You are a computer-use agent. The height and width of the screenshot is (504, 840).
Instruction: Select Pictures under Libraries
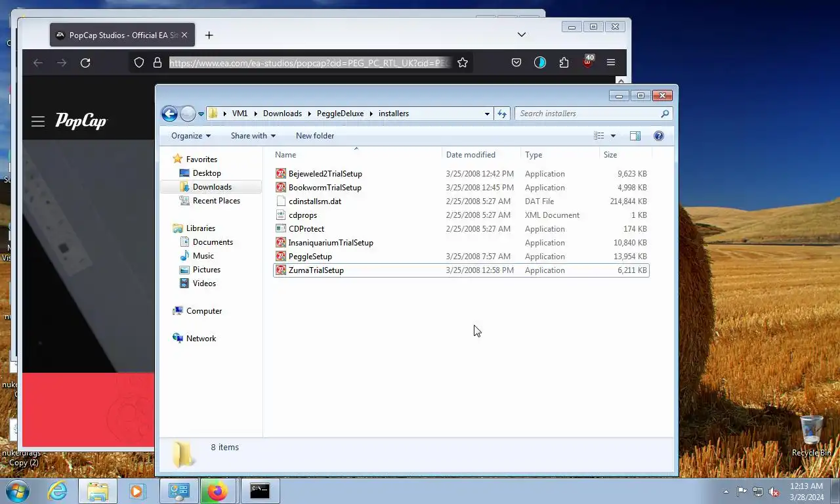point(207,270)
